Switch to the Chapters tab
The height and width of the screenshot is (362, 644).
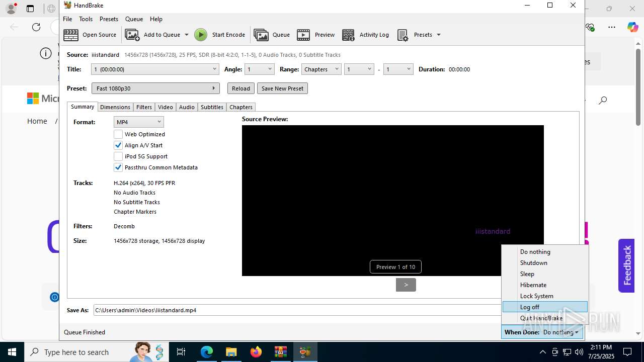click(241, 107)
